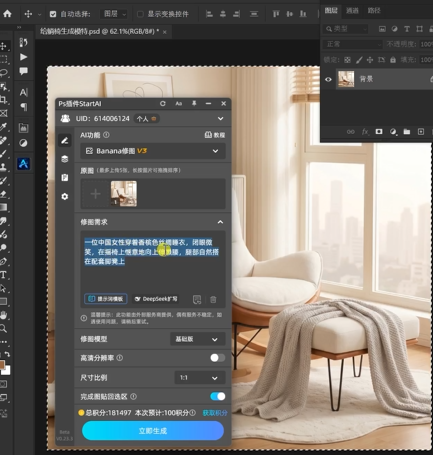Viewport: 433px width, 455px height.
Task: Open the StartAI plugin panel icon
Action: (23, 164)
